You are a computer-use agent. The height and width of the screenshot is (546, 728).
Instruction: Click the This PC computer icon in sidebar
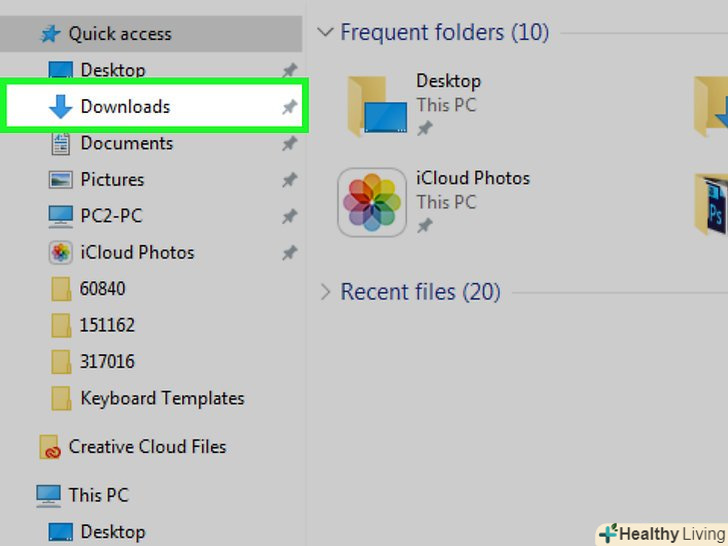(x=48, y=495)
